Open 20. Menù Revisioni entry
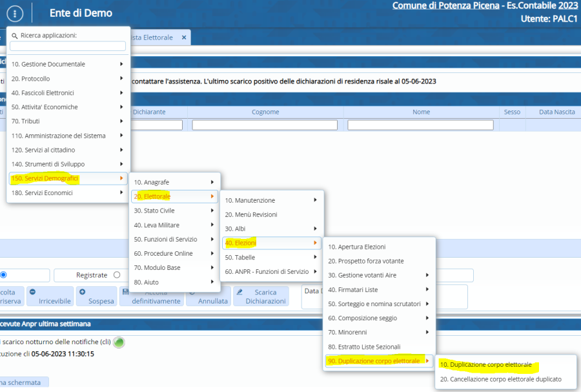 (251, 214)
